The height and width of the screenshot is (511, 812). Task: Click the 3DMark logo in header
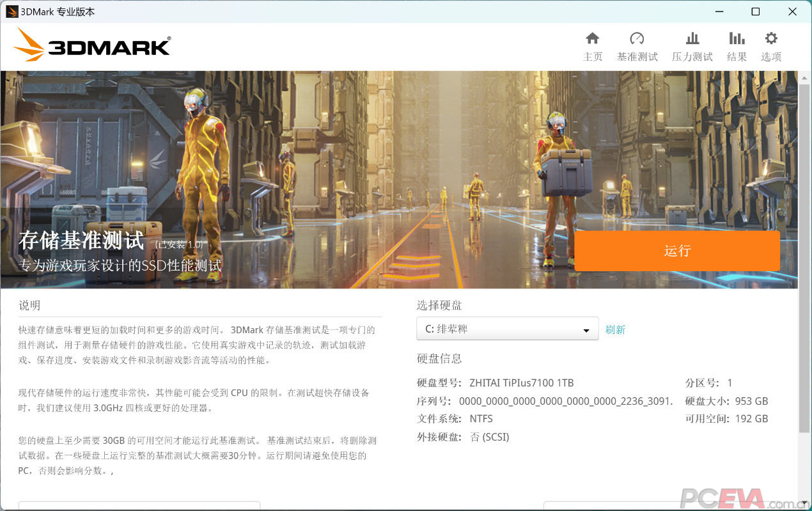[92, 45]
